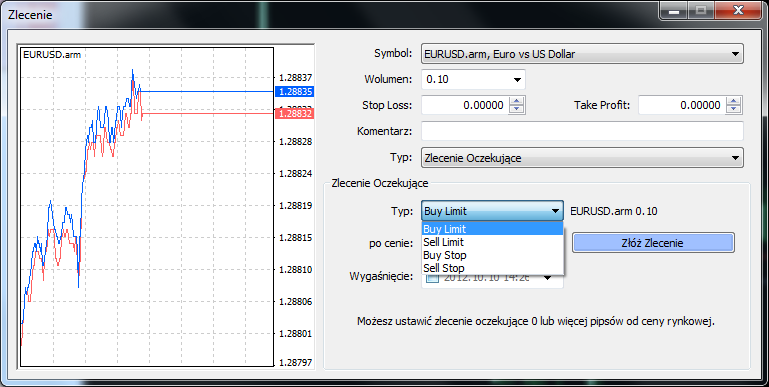Toggle the Wygaśnięcie expiry checkbox

[433, 278]
